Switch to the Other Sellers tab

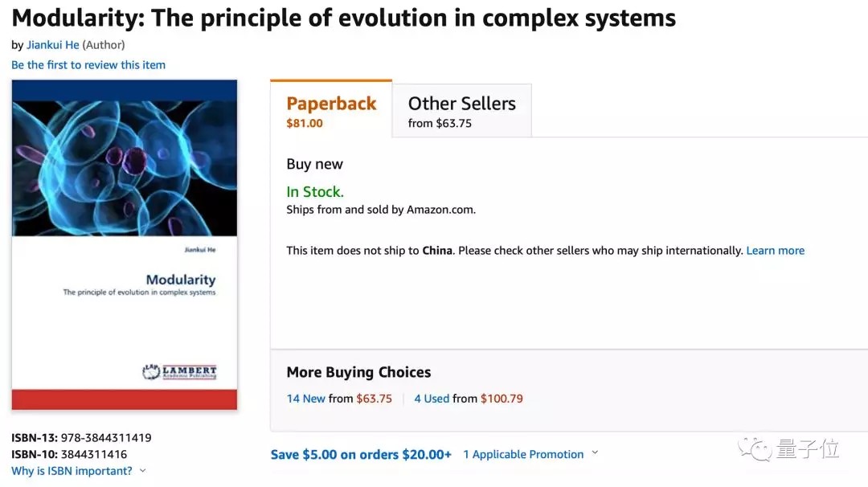tap(461, 111)
